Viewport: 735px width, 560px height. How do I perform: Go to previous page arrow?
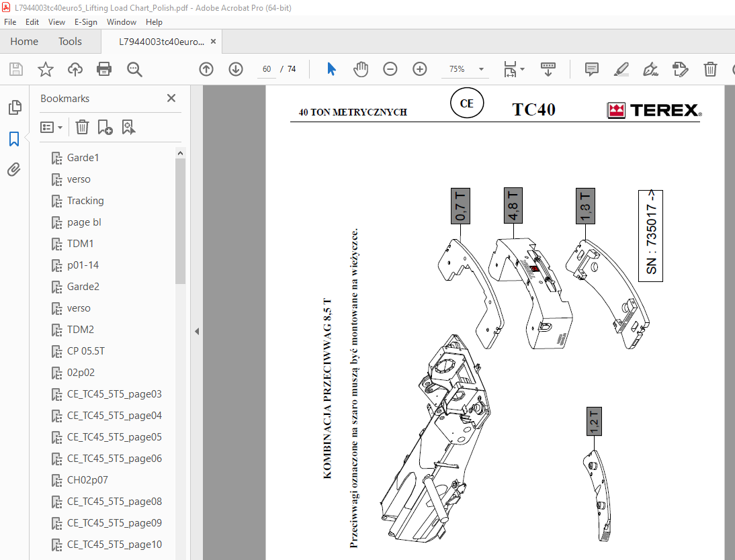tap(206, 69)
